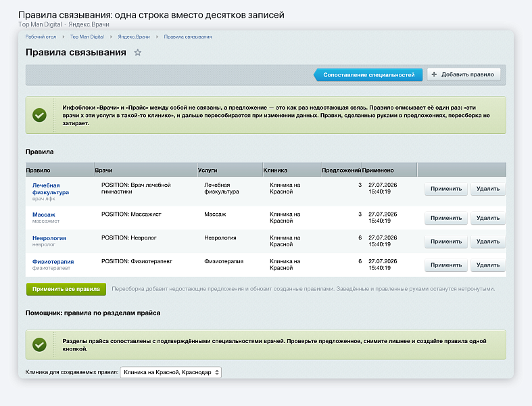This screenshot has height=406, width=532.
Task: Click heading Помощник: правила по разделам прайса
Action: [x=93, y=313]
